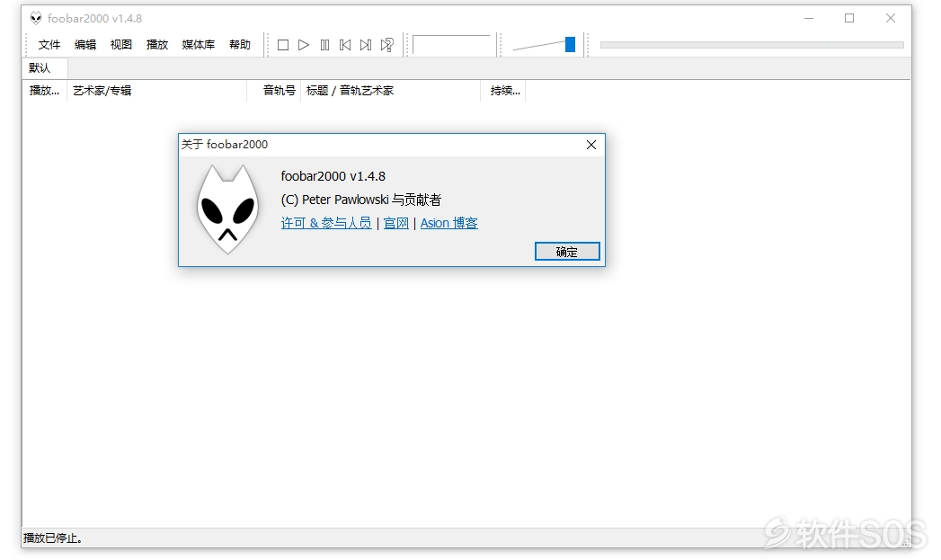Open the 编辑 menu
Screen dimensions: 941x560
85,44
